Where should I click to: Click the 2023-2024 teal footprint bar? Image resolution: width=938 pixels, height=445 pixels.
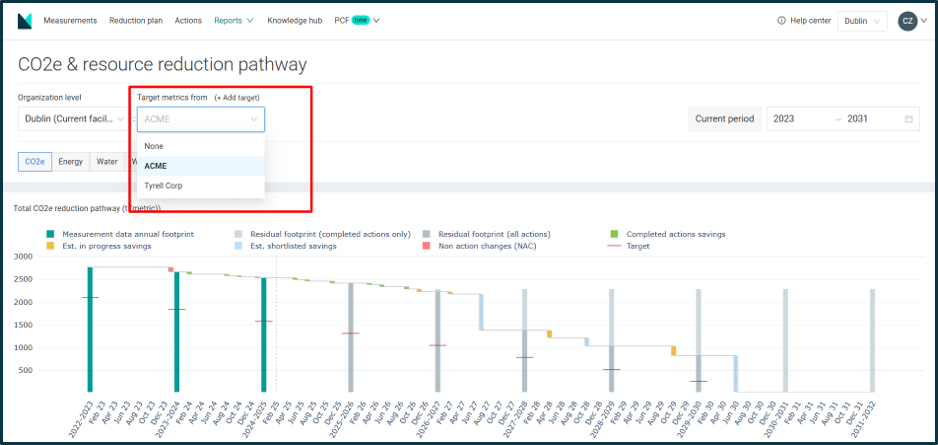pyautogui.click(x=177, y=332)
